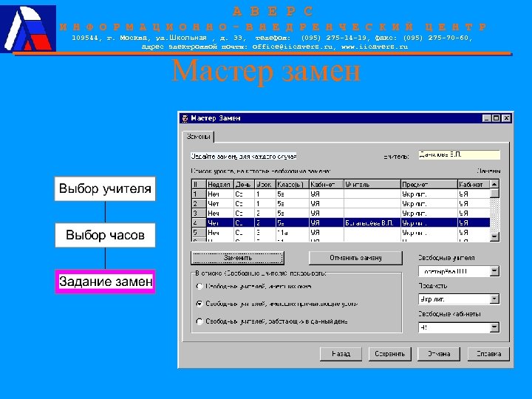
Task: Click the Неделя column header
Action: [220, 184]
